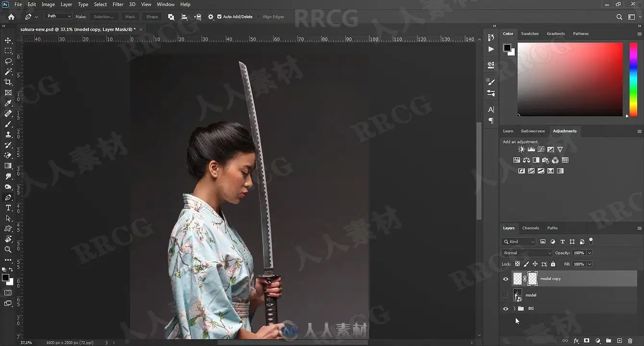Open the Path mode dropdown
The image size is (644, 346).
coord(58,16)
